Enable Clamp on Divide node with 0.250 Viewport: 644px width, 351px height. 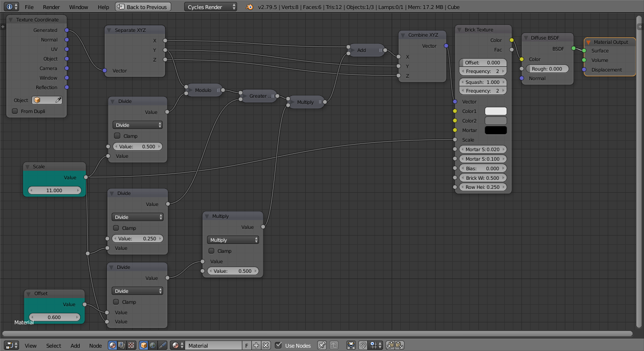coord(116,228)
